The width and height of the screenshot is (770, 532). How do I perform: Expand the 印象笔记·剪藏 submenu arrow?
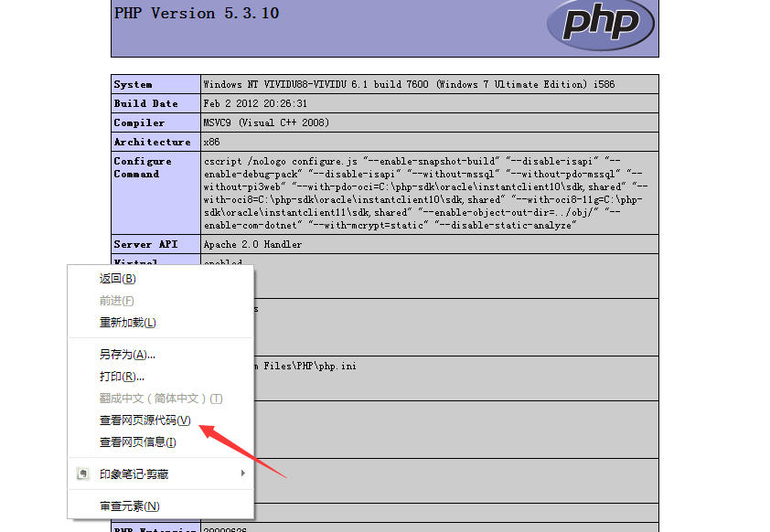[x=242, y=473]
